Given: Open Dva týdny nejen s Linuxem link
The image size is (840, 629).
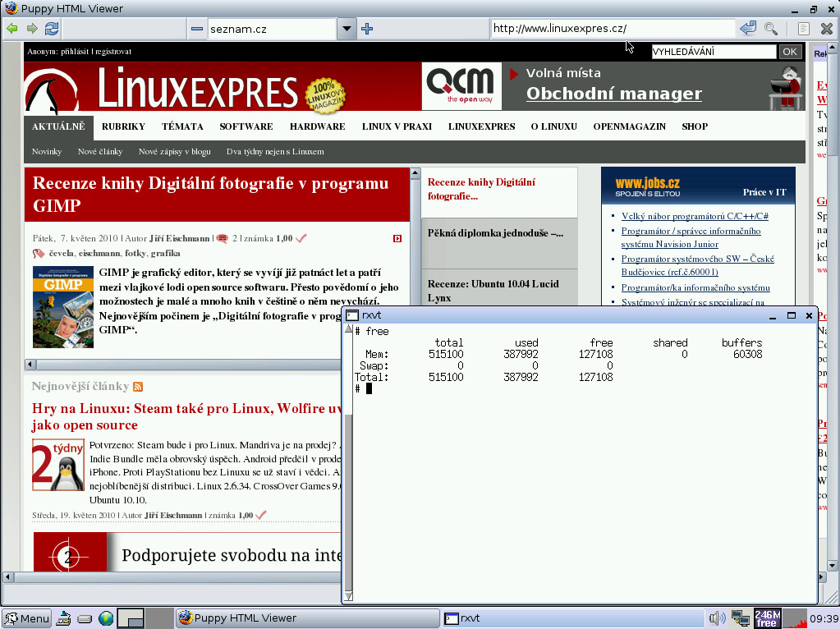Looking at the screenshot, I should tap(275, 152).
